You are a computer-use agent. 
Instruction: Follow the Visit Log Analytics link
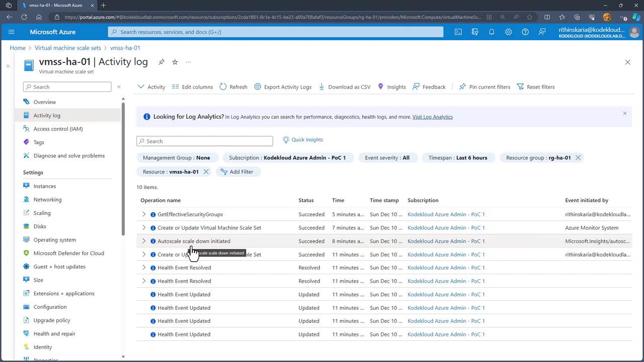[432, 117]
